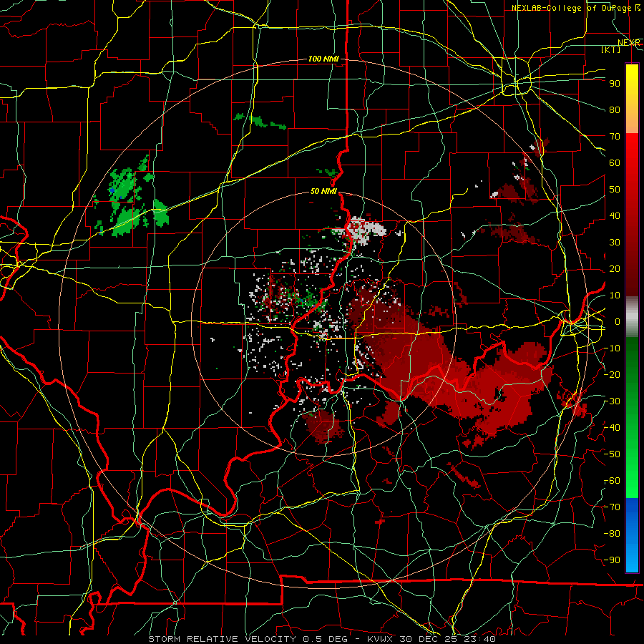The height and width of the screenshot is (644, 644).
Task: Click the "-90" value on velocity scale
Action: coord(612,560)
